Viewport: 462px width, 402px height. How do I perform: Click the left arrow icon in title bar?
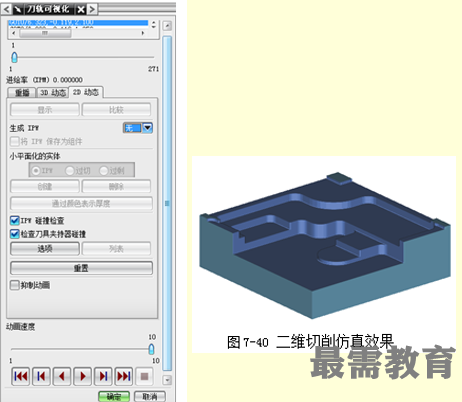point(6,9)
